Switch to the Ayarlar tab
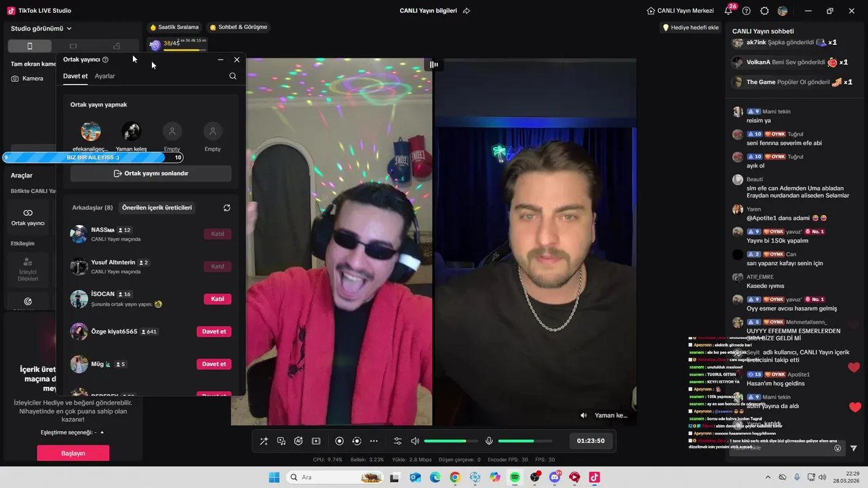The image size is (868, 488). click(104, 76)
